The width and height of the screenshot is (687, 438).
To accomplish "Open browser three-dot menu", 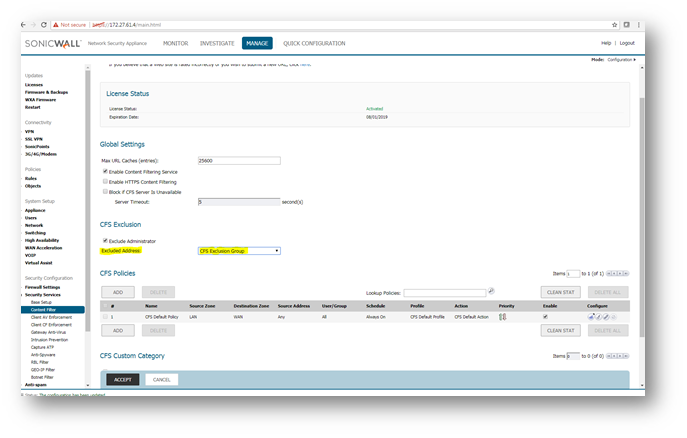I will pos(639,25).
